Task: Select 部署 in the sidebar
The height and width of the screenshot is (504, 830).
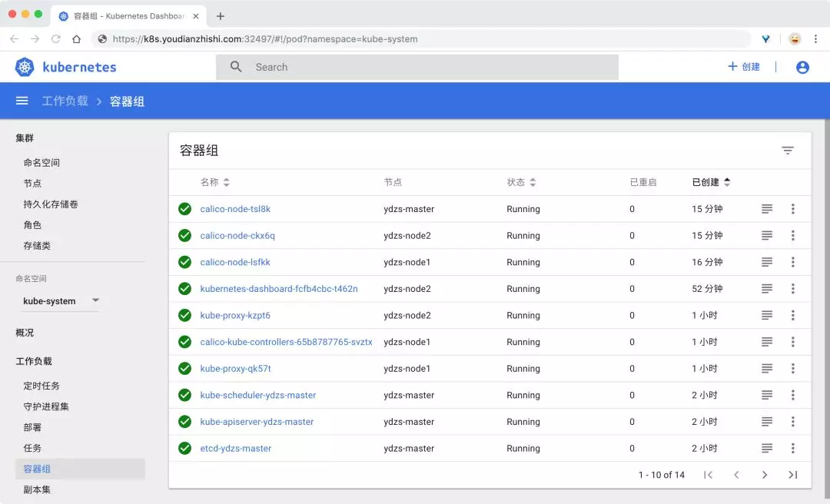Action: click(32, 427)
